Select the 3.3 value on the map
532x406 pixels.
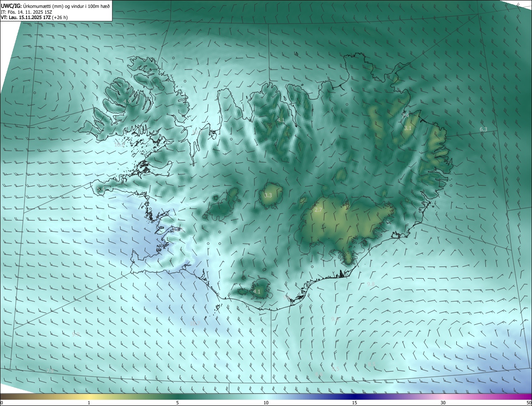[268, 195]
